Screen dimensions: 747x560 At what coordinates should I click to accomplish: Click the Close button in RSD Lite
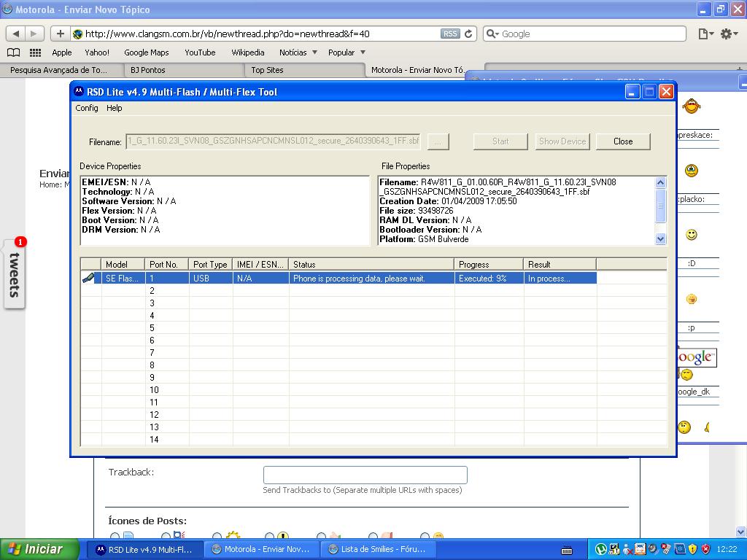[x=623, y=141]
